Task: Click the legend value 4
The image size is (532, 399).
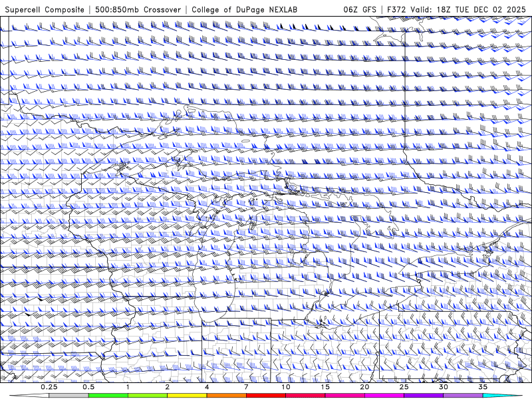Action: (x=207, y=387)
